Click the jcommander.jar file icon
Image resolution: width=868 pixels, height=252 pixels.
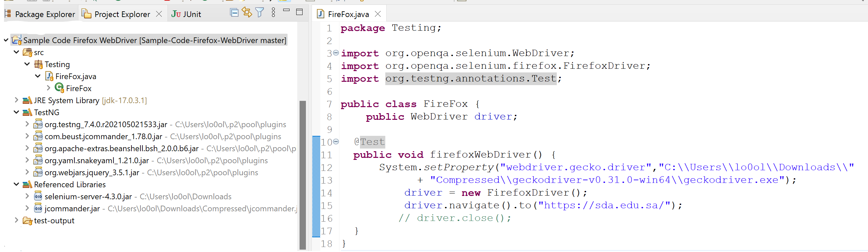pyautogui.click(x=38, y=208)
